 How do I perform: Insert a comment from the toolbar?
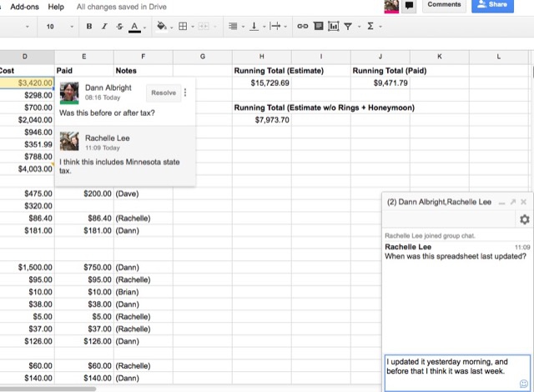click(318, 26)
